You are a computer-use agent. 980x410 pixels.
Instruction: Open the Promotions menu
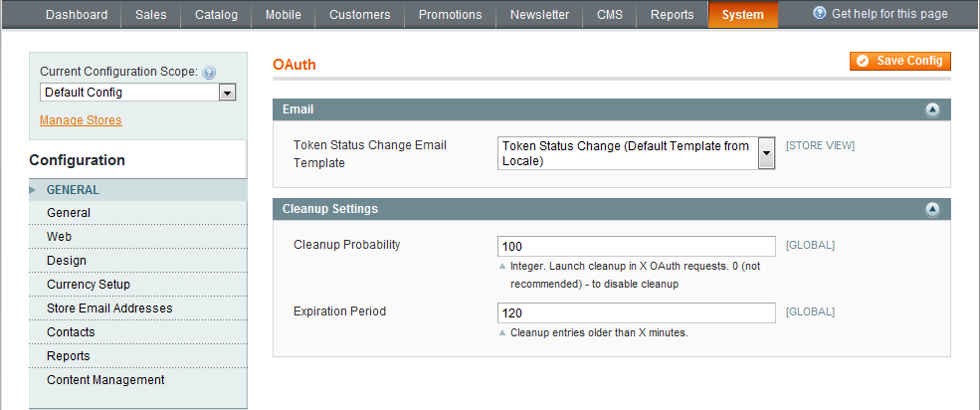(450, 15)
